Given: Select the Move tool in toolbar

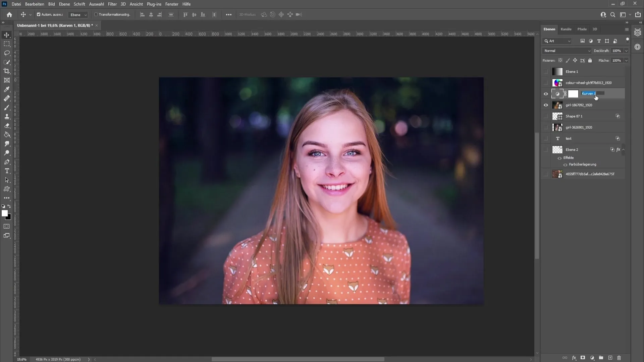Looking at the screenshot, I should coord(7,35).
